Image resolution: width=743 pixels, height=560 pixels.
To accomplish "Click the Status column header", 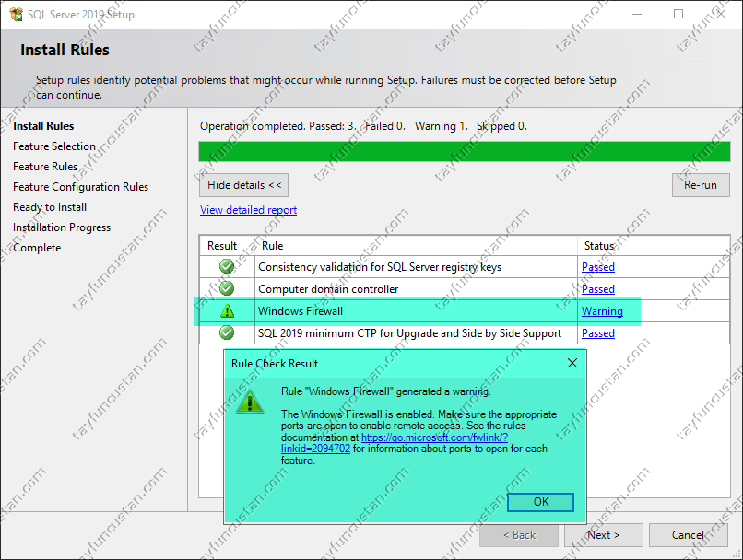I will tap(654, 246).
